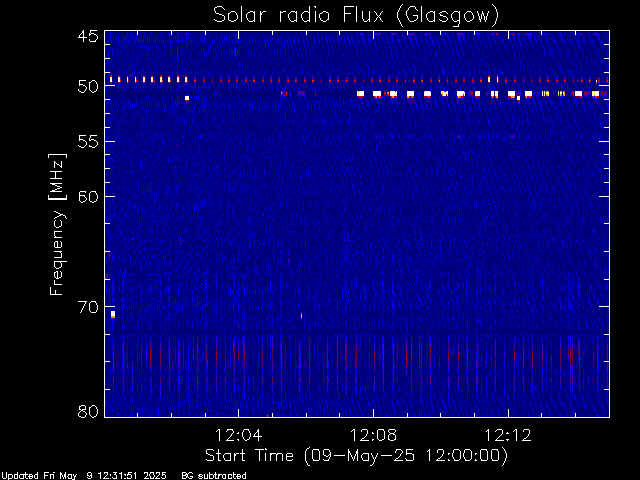Click the 45 frequency tick label
The image size is (640, 480).
(88, 36)
